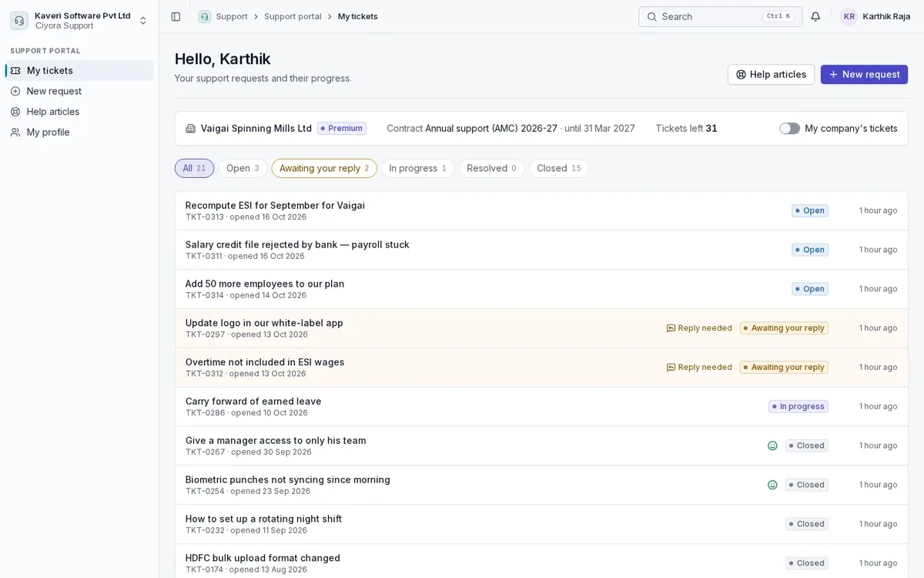
Task: Open ticket Salary credit file rejected by bank
Action: (x=541, y=250)
